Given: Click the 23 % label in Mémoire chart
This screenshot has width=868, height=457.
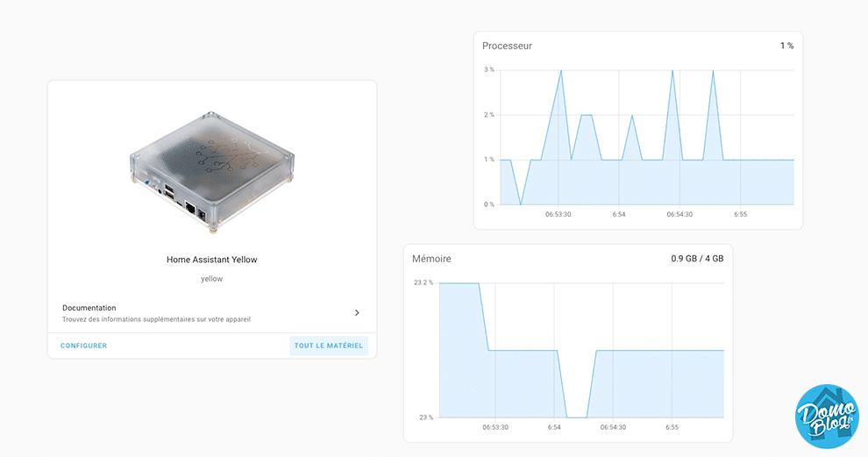Looking at the screenshot, I should [x=426, y=418].
